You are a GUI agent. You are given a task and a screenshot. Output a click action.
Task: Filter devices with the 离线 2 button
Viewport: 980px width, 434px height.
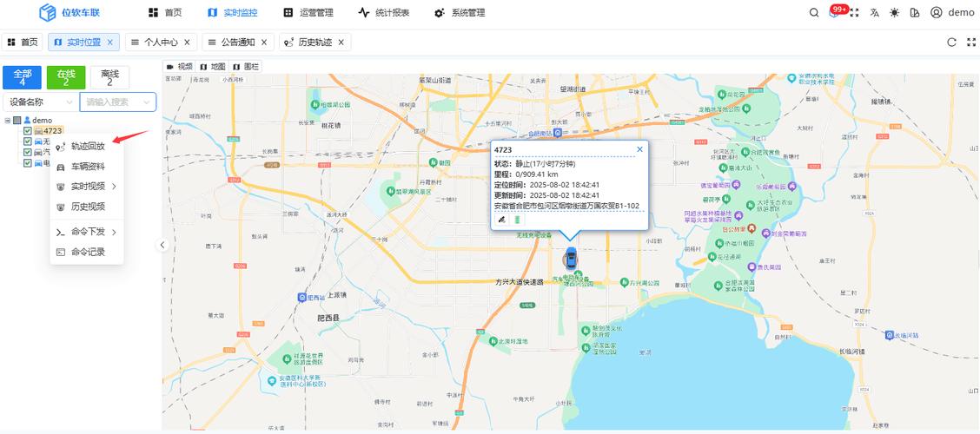tap(109, 77)
